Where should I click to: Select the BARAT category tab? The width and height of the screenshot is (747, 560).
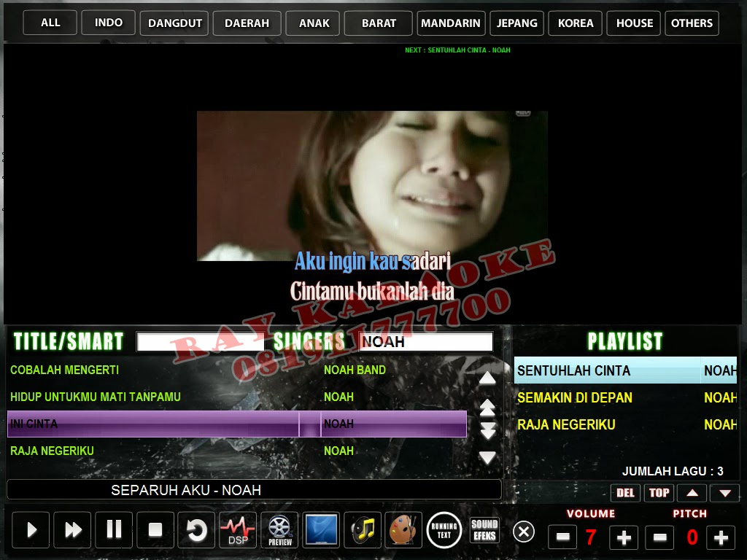pyautogui.click(x=379, y=23)
